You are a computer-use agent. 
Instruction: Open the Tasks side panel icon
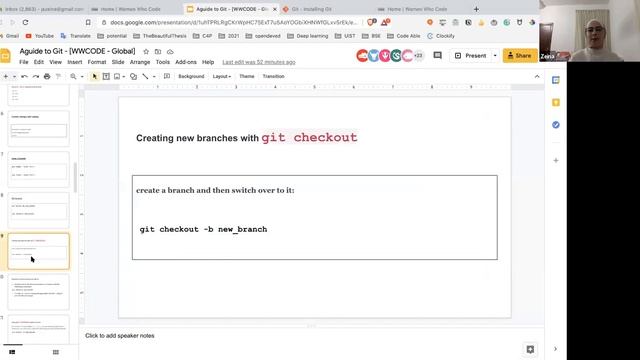(x=556, y=125)
